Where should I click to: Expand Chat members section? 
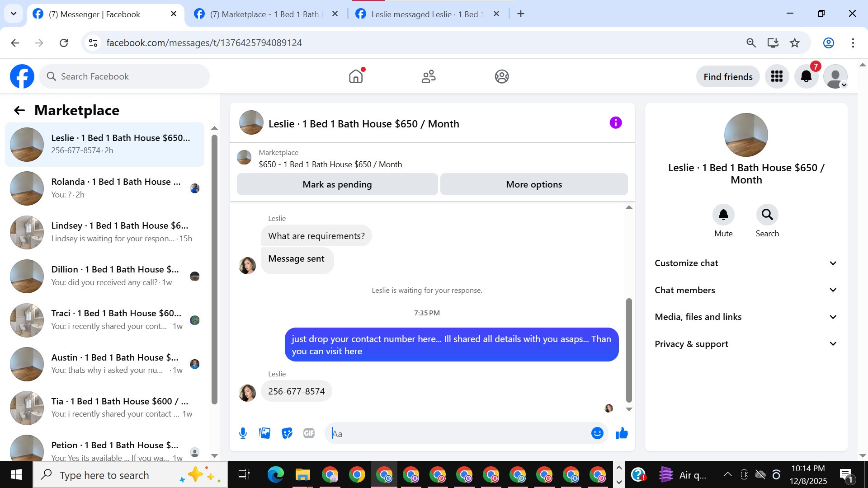tap(746, 290)
